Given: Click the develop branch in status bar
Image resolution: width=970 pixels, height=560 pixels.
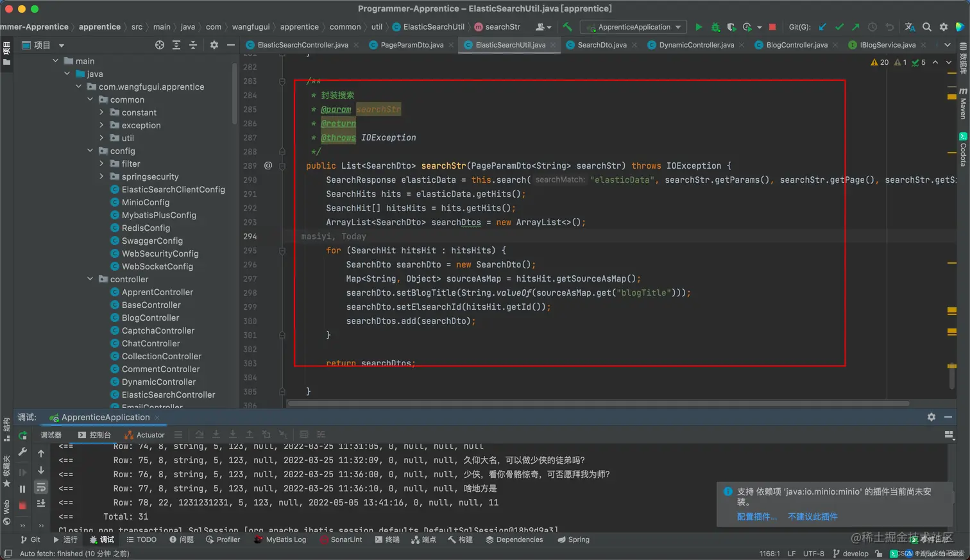Looking at the screenshot, I should pos(851,553).
